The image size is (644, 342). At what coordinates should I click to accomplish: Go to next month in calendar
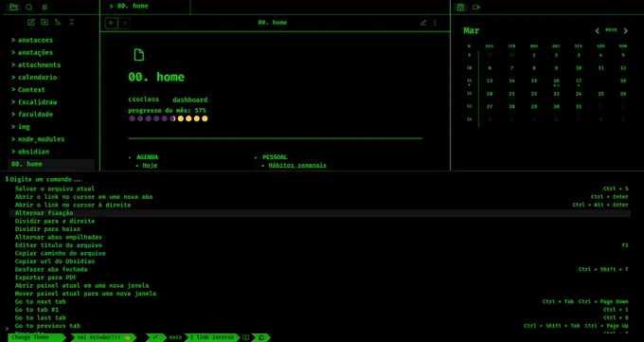[625, 31]
